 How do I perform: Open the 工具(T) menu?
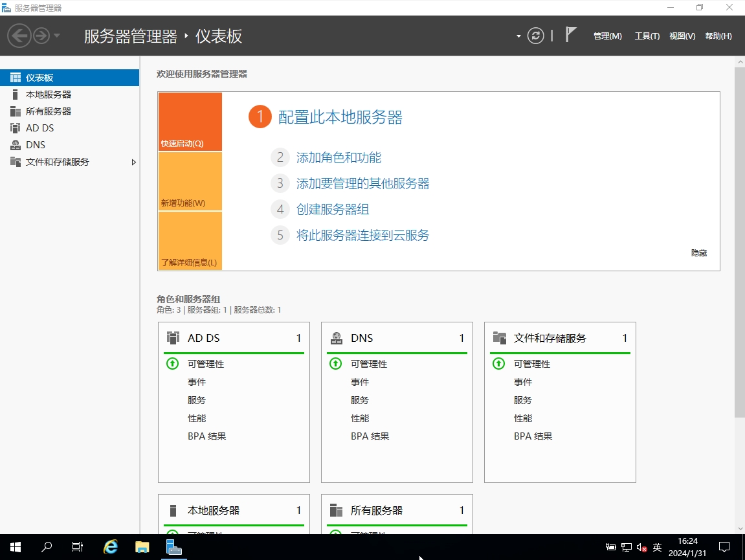pos(647,36)
